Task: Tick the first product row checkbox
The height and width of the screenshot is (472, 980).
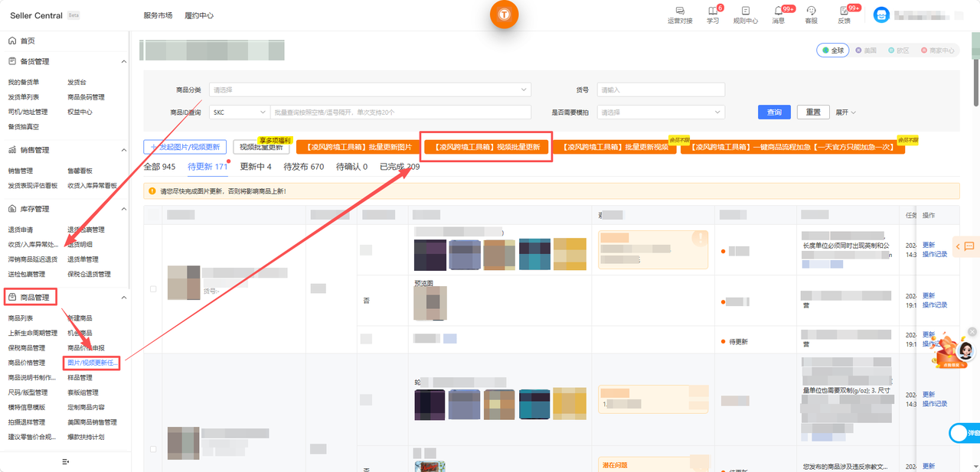Action: 154,289
